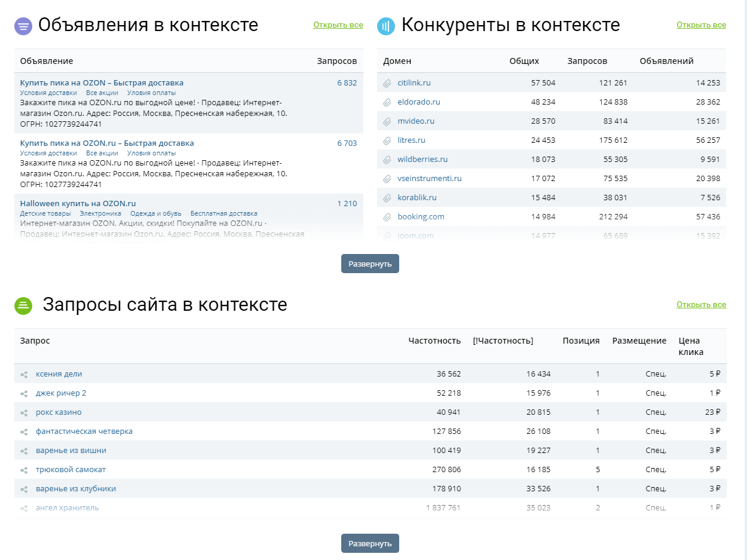Open Halloween купить на OZON.ru ad

78,203
